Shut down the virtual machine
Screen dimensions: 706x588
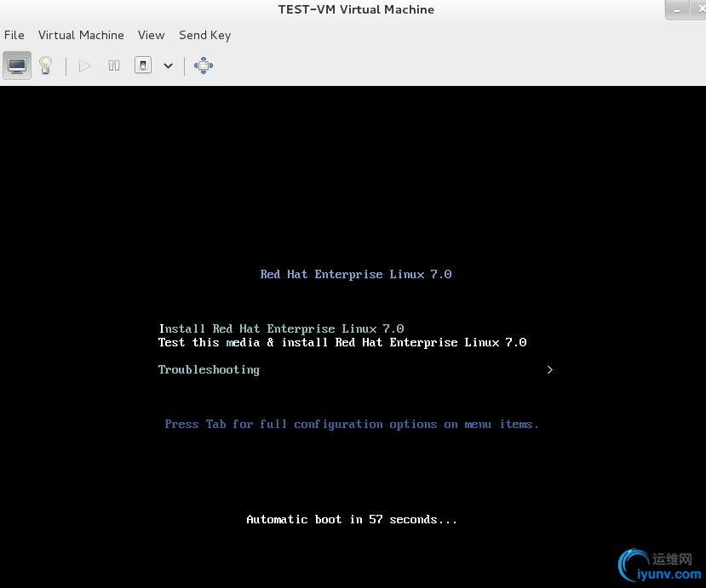point(143,66)
